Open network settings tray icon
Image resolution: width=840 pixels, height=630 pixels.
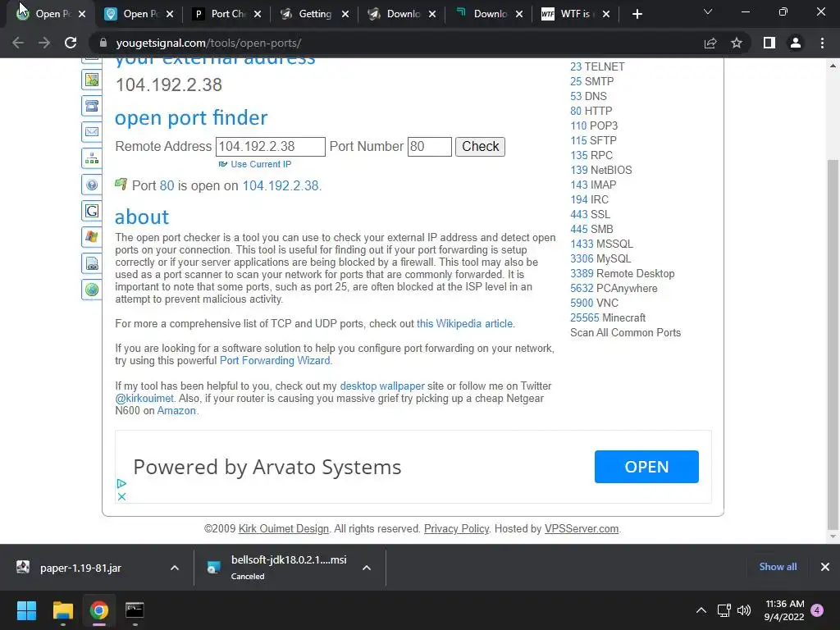[724, 610]
